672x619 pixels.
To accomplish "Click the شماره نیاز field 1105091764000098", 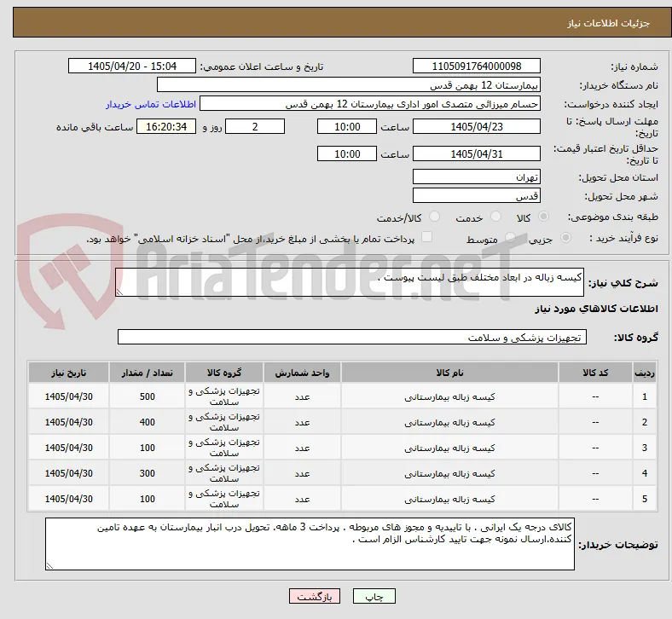I will [x=476, y=66].
